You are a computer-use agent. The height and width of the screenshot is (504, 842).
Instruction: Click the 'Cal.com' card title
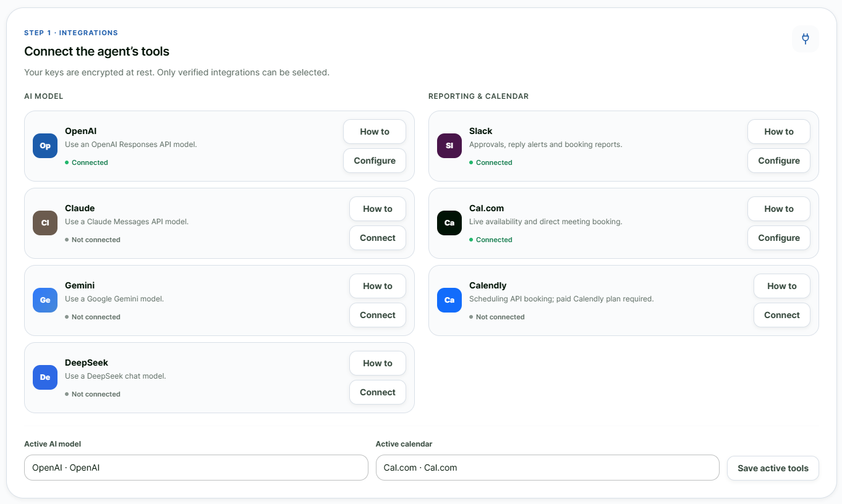pyautogui.click(x=487, y=208)
